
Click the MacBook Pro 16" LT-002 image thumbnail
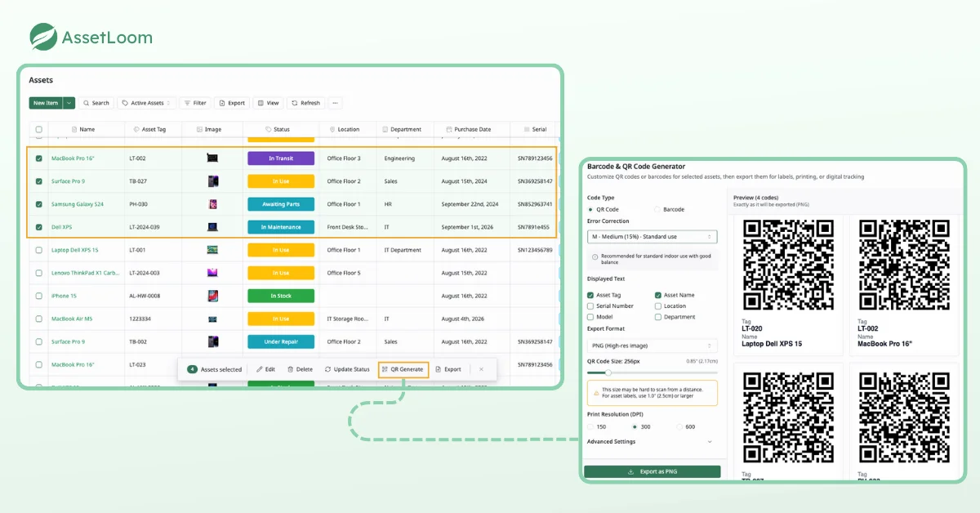pyautogui.click(x=212, y=158)
